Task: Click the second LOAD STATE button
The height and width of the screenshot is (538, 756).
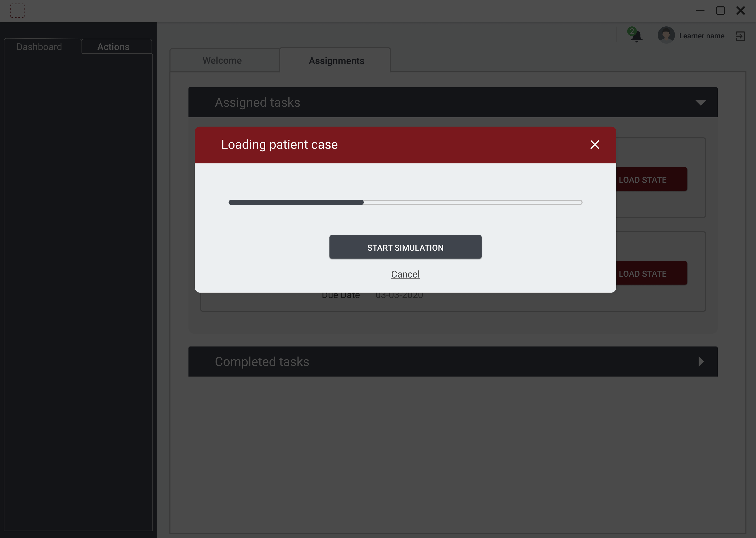Action: pos(651,273)
